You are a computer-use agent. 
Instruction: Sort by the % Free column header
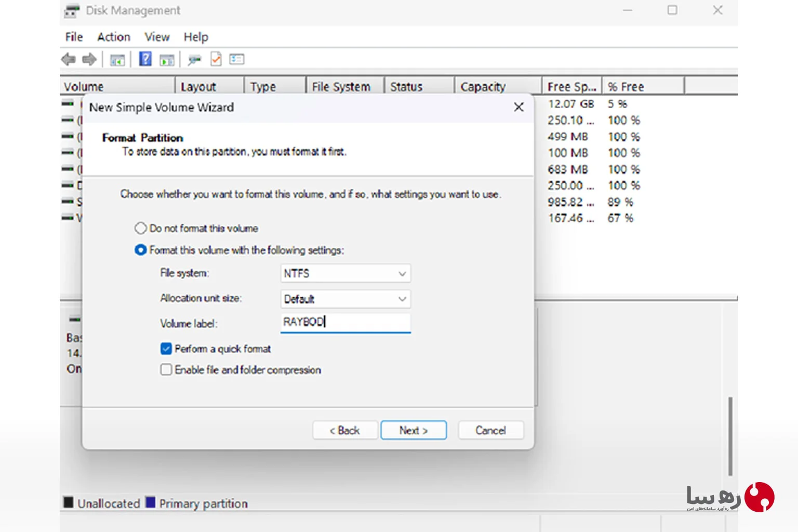point(644,86)
